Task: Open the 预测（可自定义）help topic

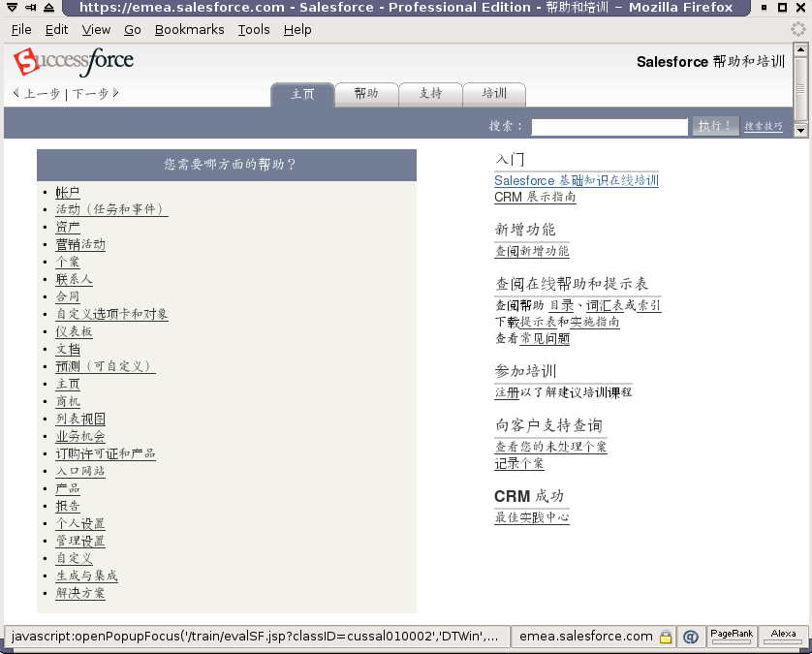Action: 106,366
